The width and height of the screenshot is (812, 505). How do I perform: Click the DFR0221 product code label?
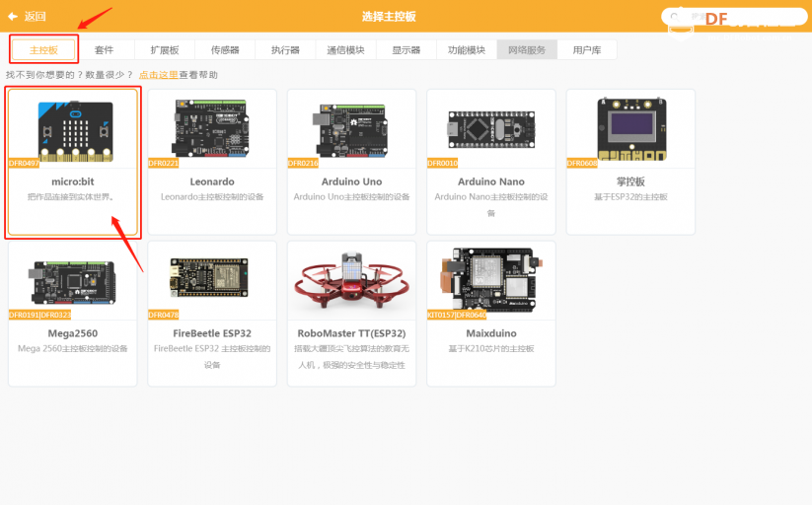click(x=164, y=163)
